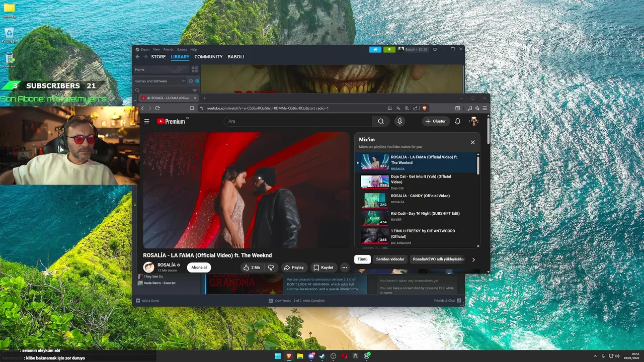Open YouTube notifications bell
The width and height of the screenshot is (644, 362).
pos(458,121)
